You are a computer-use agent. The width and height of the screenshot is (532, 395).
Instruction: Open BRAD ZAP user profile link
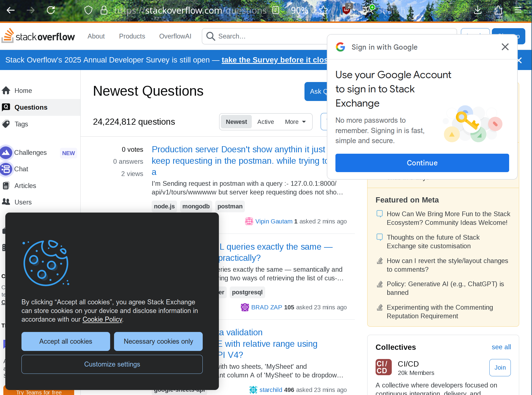tap(267, 307)
